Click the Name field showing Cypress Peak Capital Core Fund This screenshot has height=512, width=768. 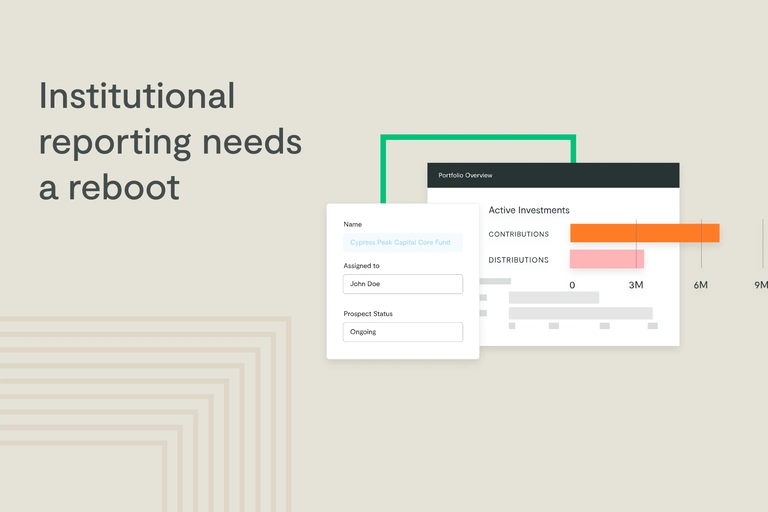(x=402, y=242)
